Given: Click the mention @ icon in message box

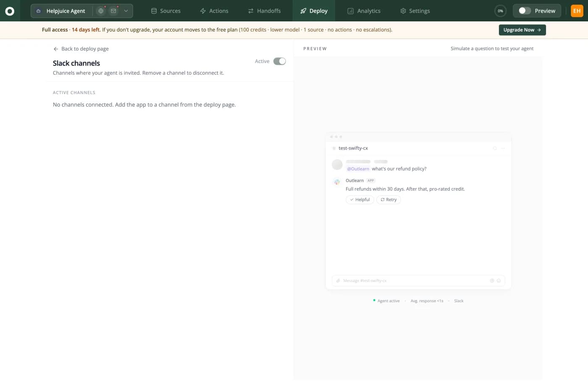Looking at the screenshot, I should tap(492, 281).
